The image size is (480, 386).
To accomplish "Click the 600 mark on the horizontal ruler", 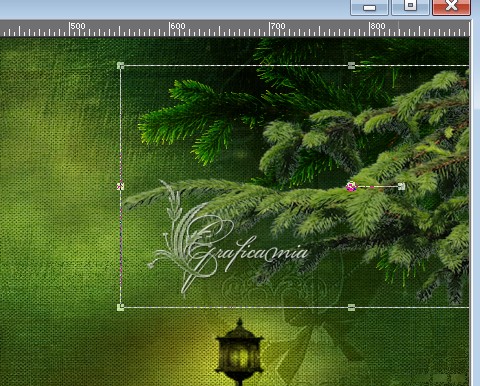I will pos(177,26).
